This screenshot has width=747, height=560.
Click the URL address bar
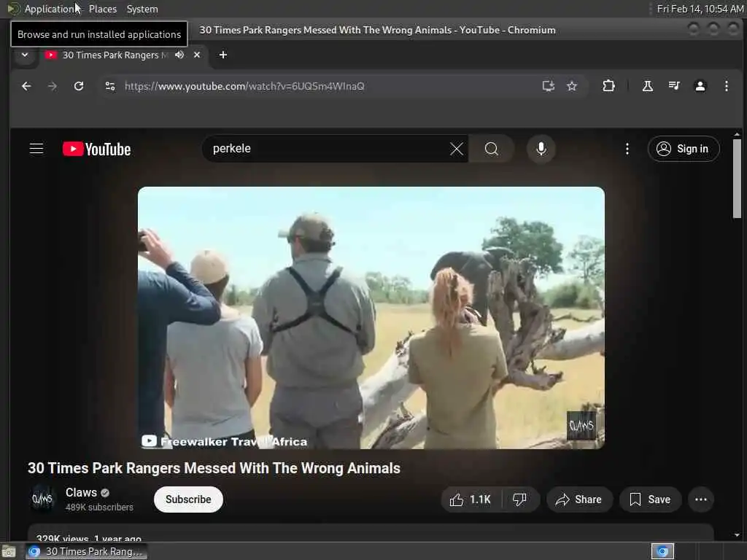[329, 86]
